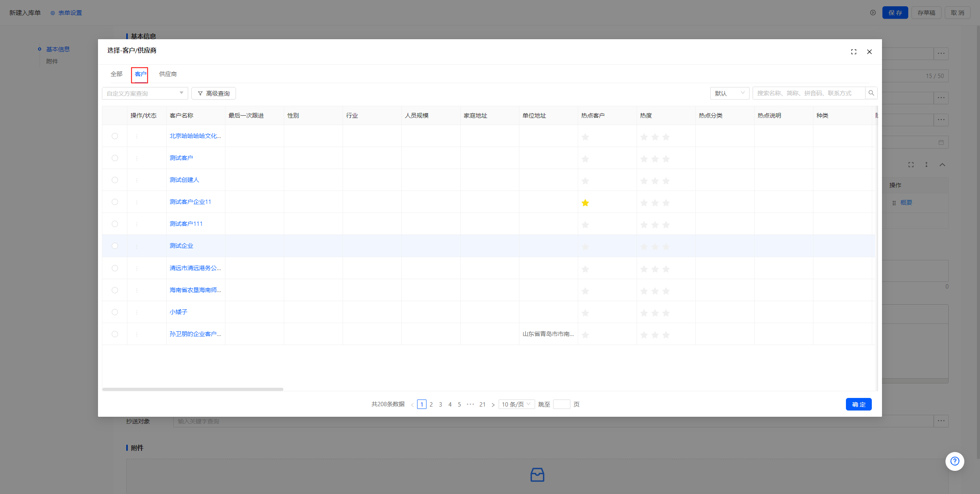980x494 pixels.
Task: Open the 10 条/页 page size dropdown
Action: pos(516,404)
